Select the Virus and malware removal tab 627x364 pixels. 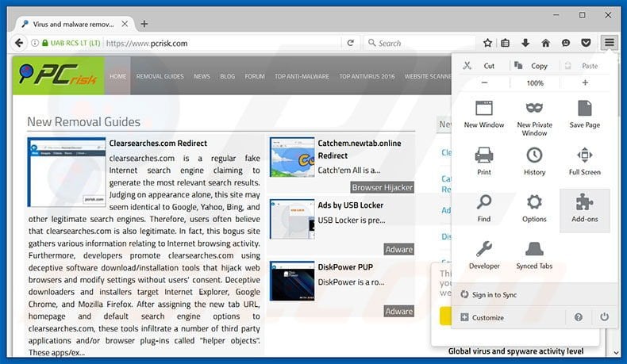coord(74,24)
